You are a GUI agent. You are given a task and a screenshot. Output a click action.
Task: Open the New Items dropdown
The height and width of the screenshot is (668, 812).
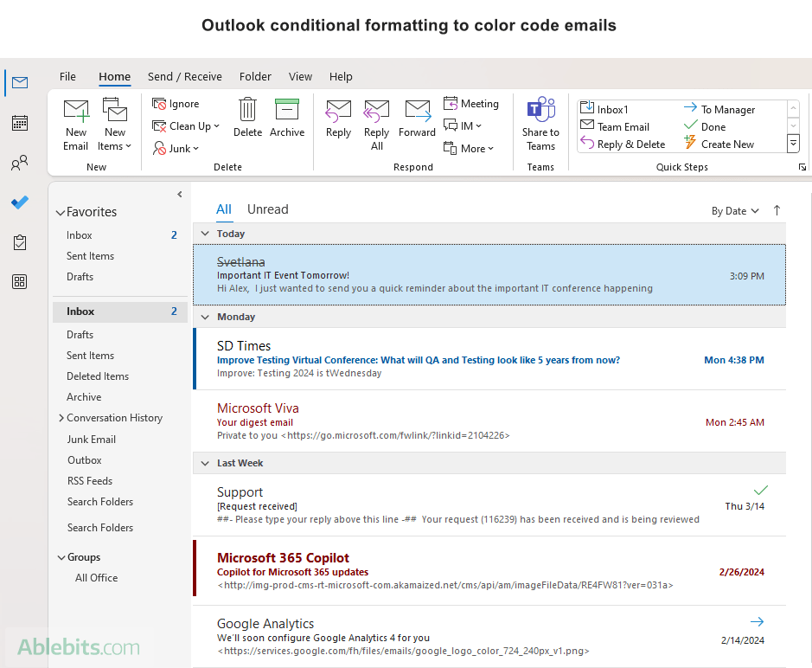pyautogui.click(x=115, y=125)
